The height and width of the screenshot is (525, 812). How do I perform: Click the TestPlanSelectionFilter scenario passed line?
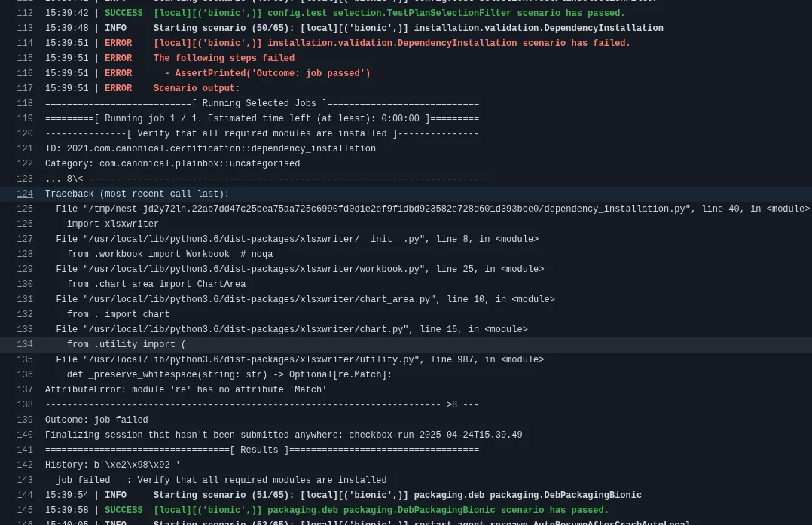389,14
